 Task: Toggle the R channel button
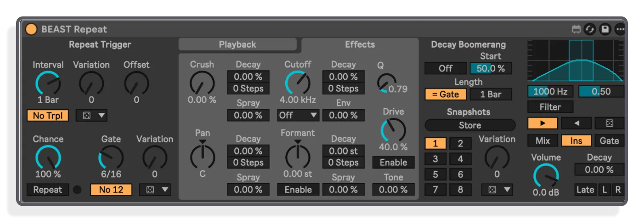pos(618,190)
